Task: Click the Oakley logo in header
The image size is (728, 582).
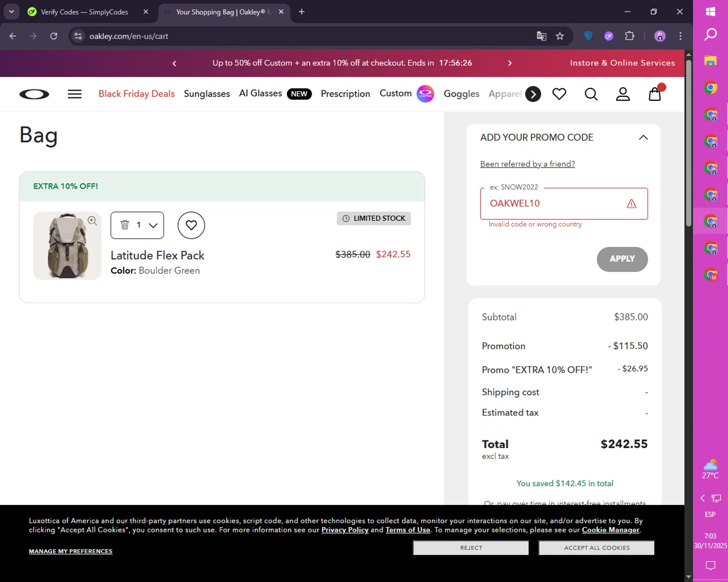Action: pos(34,94)
